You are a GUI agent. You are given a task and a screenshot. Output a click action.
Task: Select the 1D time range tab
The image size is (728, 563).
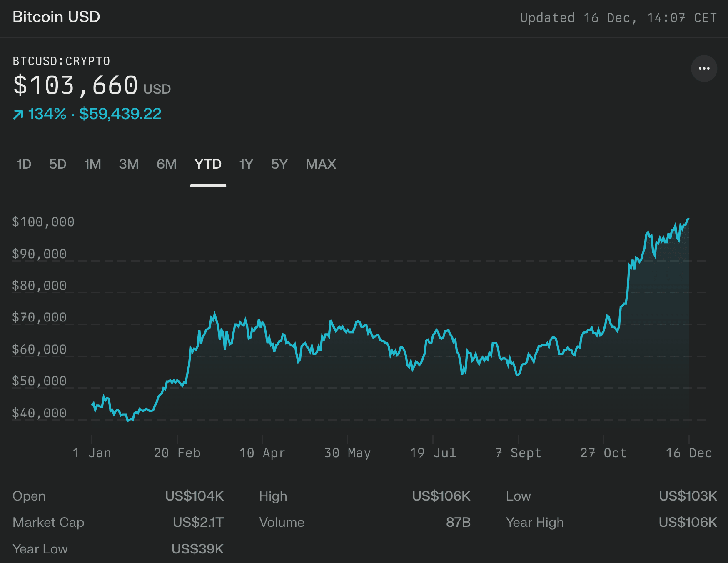tap(24, 164)
